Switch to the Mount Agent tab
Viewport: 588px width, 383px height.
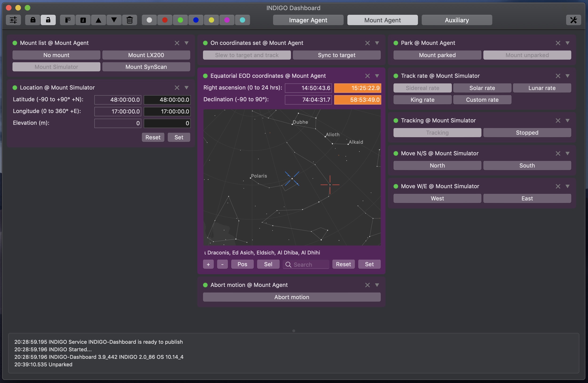click(382, 20)
